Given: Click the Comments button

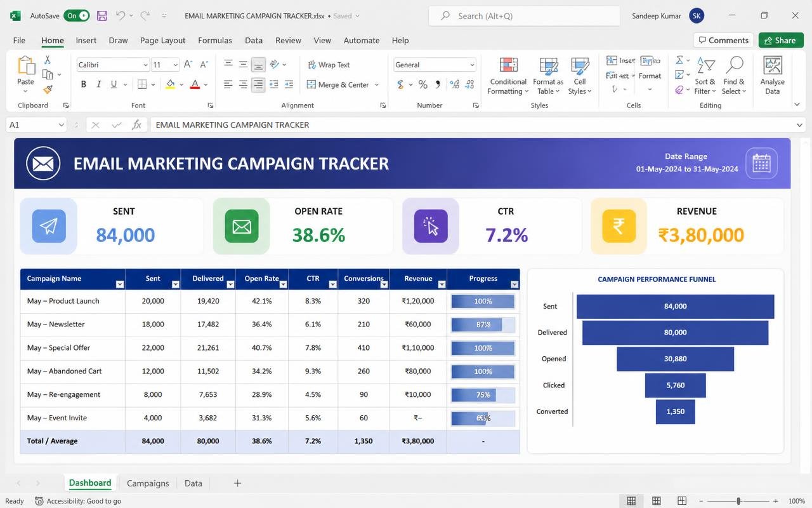Looking at the screenshot, I should [724, 40].
